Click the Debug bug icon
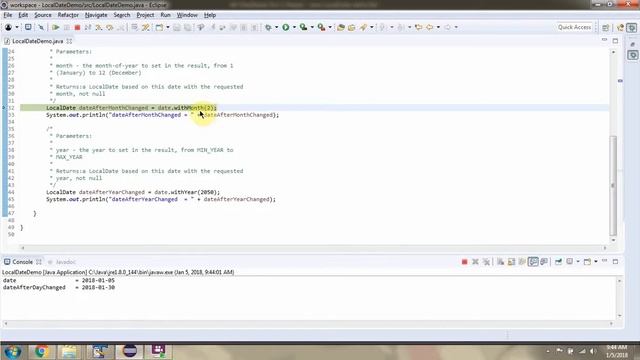Screen dimensions: 640x360 click(x=268, y=27)
